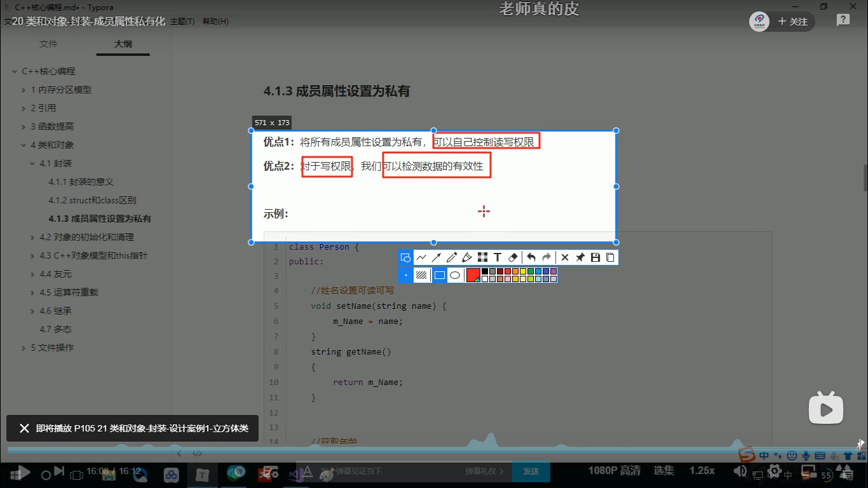Expand the '2 引用' outline node
Screen dimensions: 868x488
[24, 108]
